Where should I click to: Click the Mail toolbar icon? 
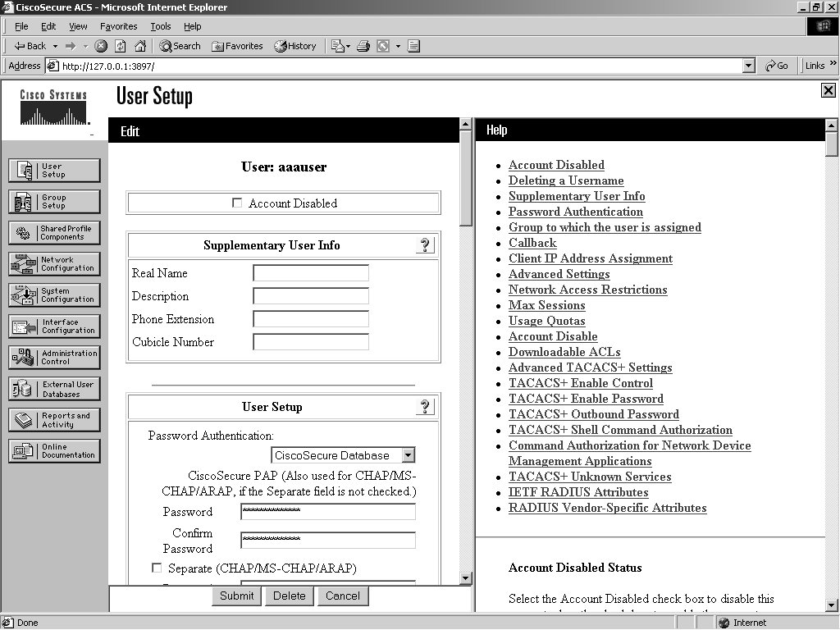337,46
